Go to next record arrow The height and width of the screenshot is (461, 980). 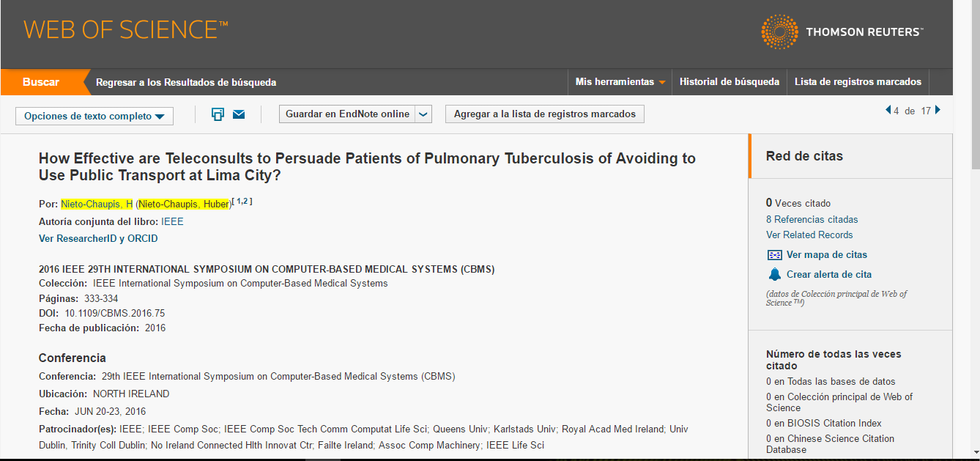[938, 111]
